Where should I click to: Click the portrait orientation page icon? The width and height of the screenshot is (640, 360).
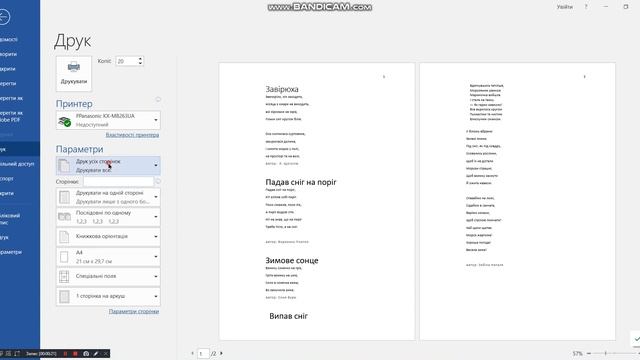coord(64,237)
